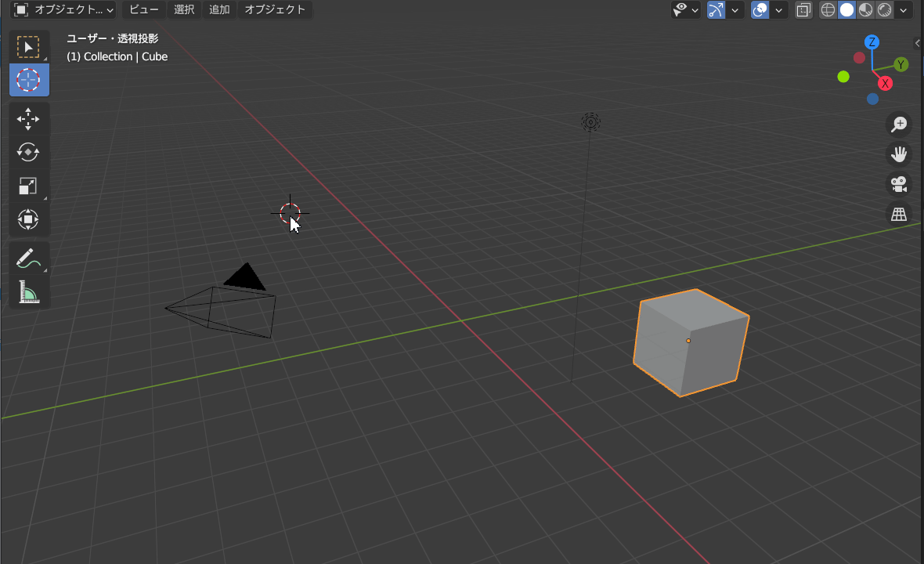Switch to wireframe shading mode
The height and width of the screenshot is (564, 924).
coord(828,10)
